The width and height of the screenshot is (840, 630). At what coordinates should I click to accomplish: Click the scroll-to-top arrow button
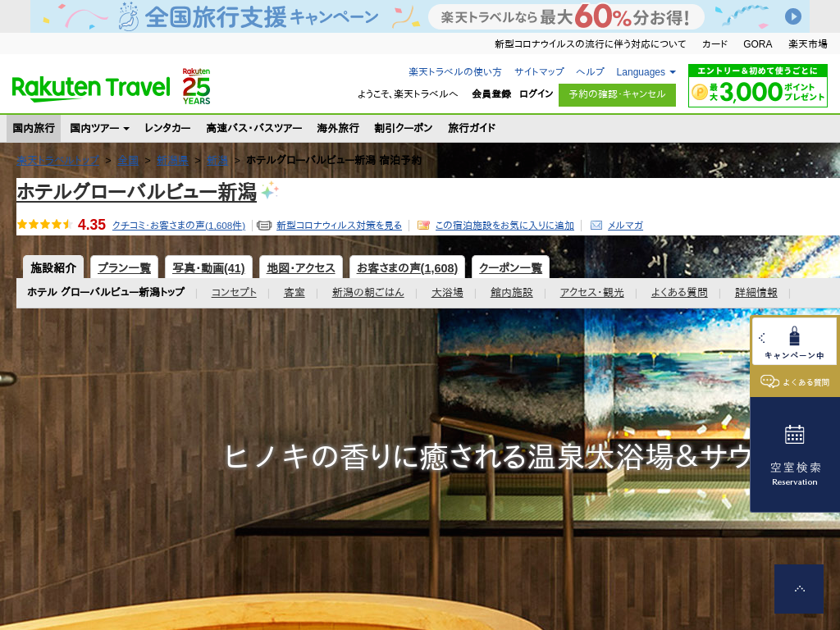799,589
